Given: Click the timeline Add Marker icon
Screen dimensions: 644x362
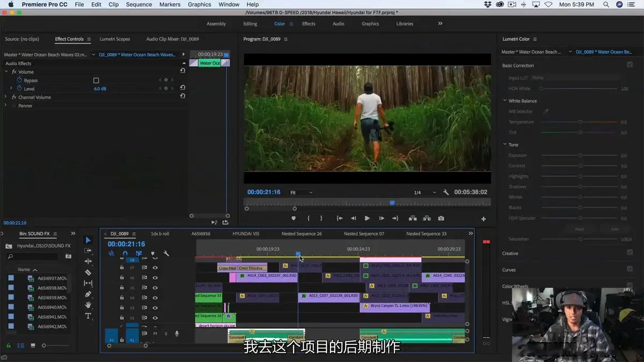Looking at the screenshot, I should coord(152,253).
